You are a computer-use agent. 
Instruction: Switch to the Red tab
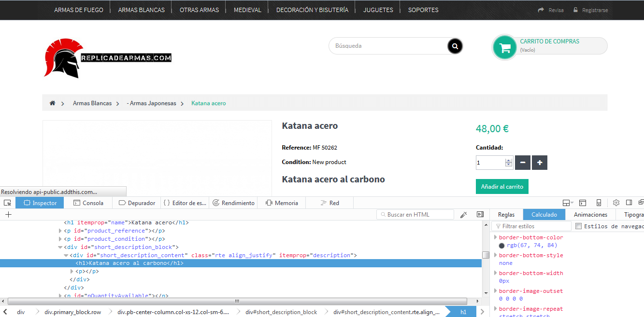point(330,203)
